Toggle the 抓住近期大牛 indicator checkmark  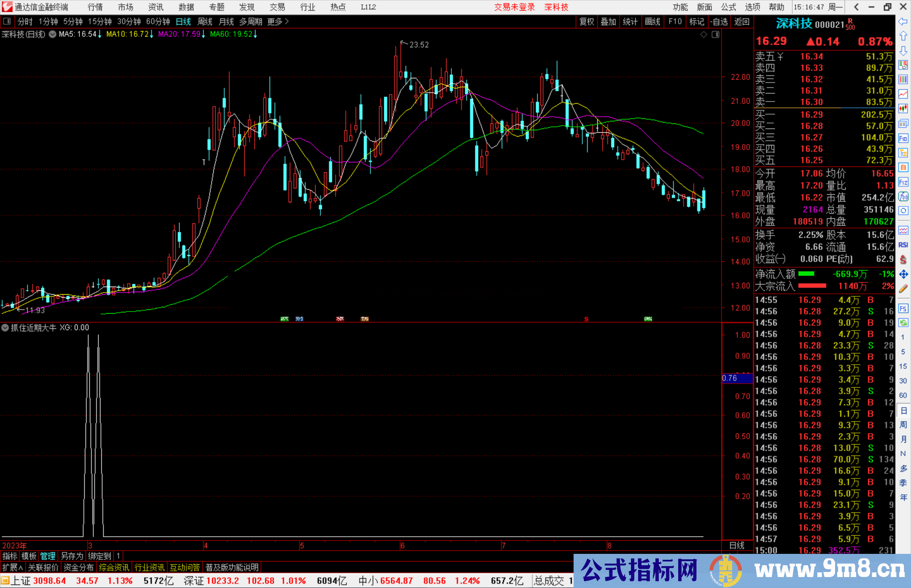pos(5,328)
